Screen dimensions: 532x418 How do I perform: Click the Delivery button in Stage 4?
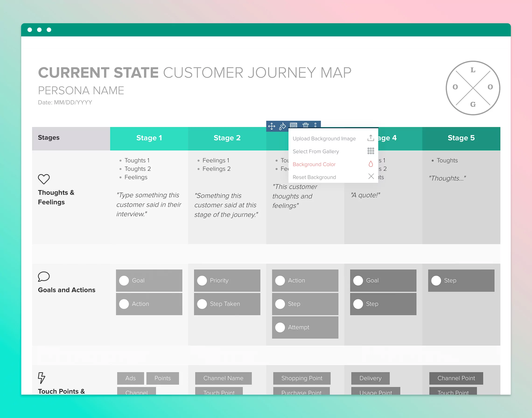click(x=370, y=378)
